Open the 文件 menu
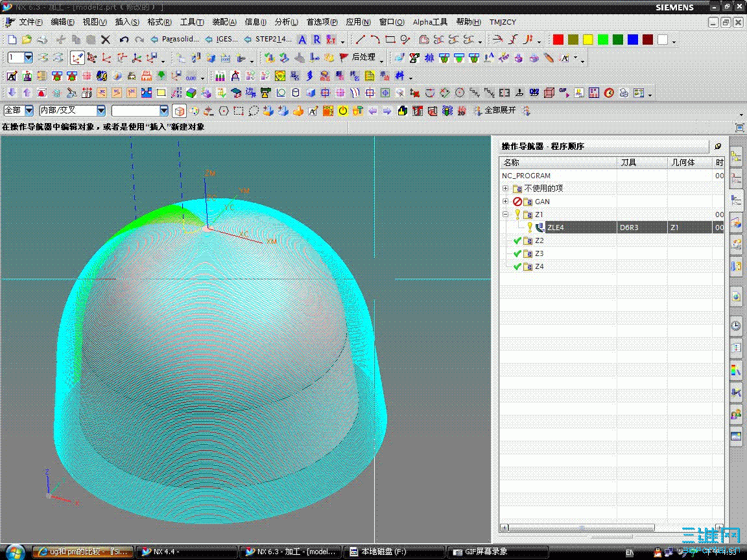Viewport: 747px width, 560px height. 30,22
